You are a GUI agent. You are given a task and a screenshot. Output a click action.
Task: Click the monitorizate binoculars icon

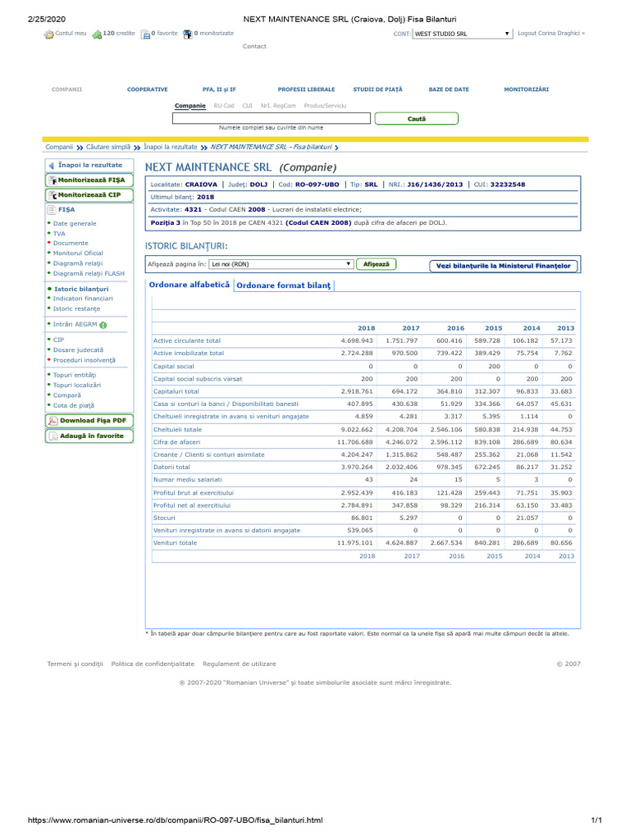tap(188, 34)
